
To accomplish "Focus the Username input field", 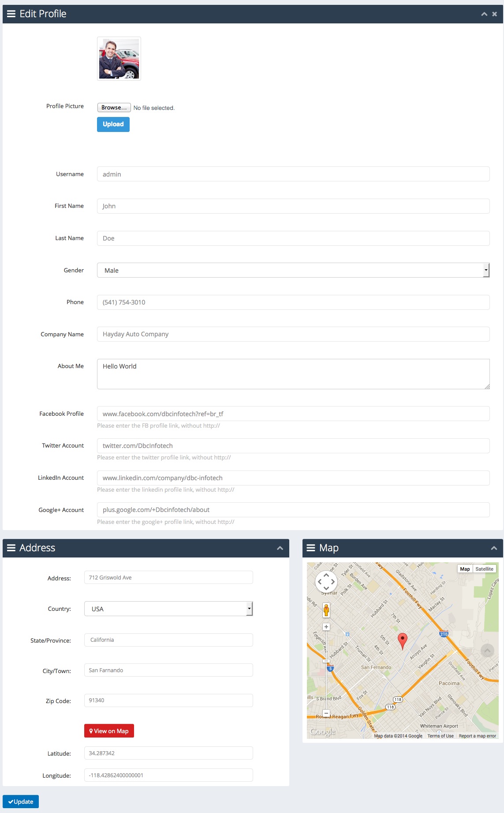I will [x=293, y=174].
